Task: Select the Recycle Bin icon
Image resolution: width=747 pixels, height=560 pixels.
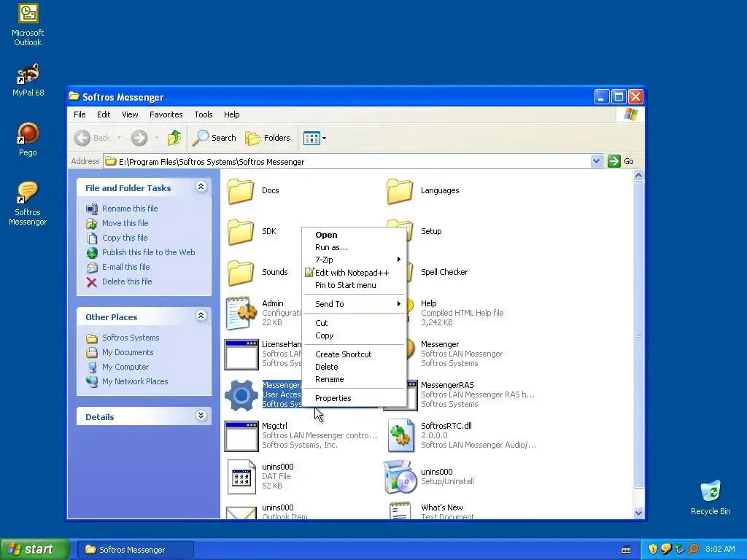Action: pos(711,497)
